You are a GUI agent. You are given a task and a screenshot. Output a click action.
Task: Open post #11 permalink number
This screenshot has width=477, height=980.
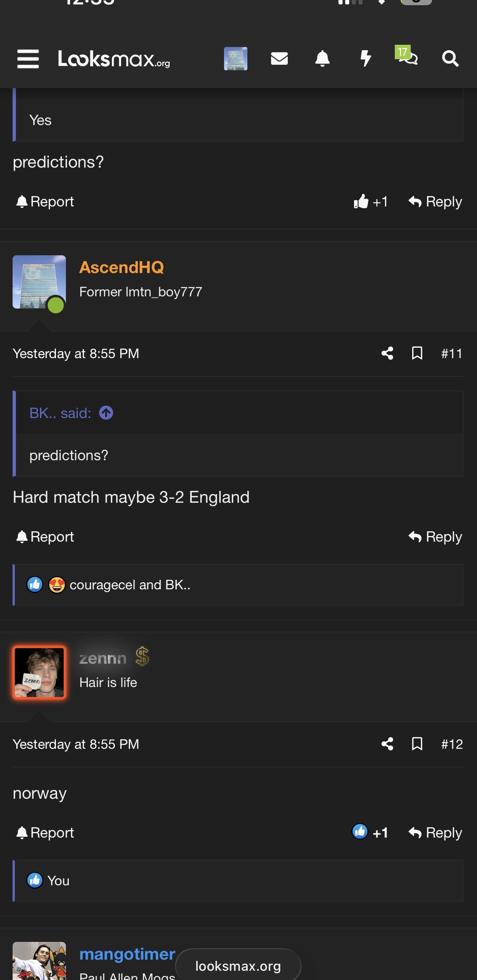pyautogui.click(x=451, y=353)
